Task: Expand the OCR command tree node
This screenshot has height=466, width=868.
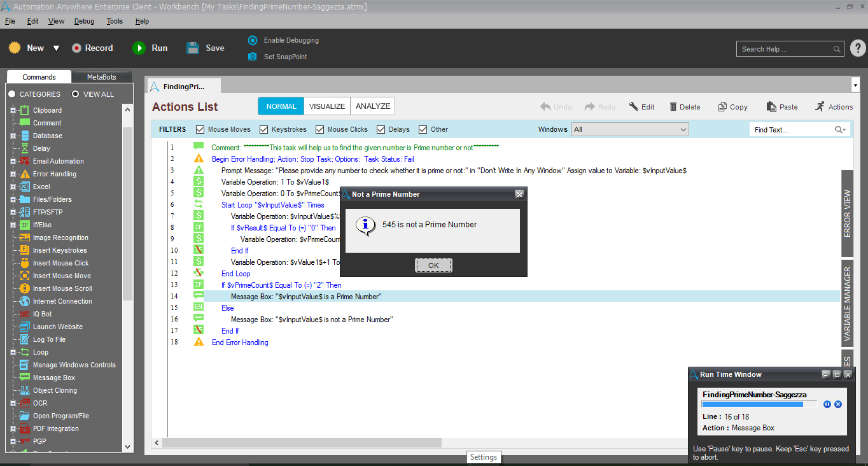Action: point(13,403)
